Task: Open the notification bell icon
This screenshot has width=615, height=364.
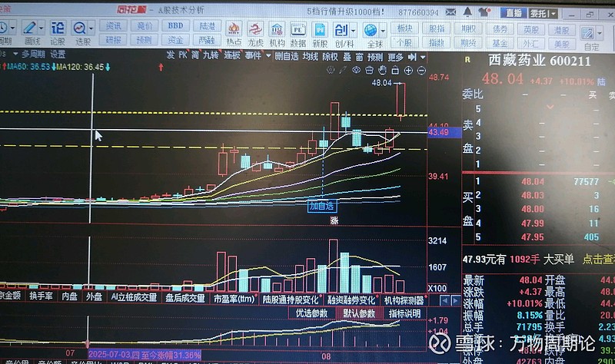Action: pos(467,12)
